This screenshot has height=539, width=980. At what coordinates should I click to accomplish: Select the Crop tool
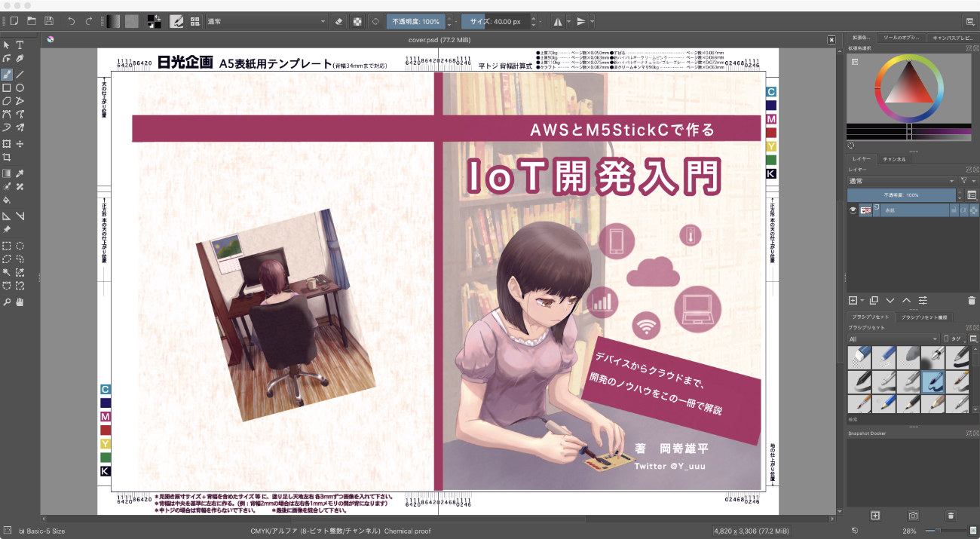point(7,158)
